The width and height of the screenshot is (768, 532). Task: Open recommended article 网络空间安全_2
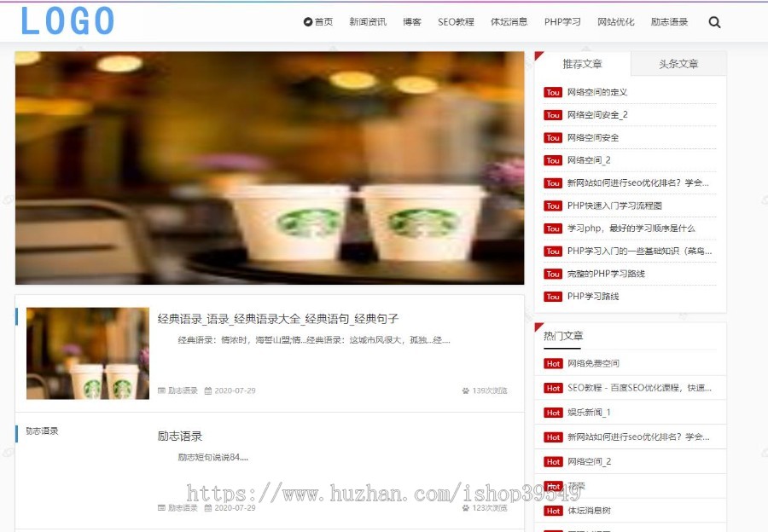(597, 114)
